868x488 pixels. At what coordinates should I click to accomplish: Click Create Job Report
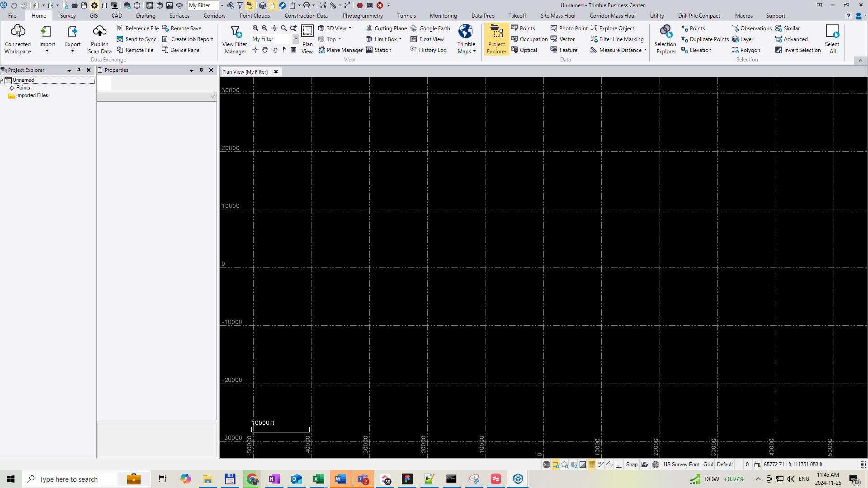pyautogui.click(x=187, y=39)
